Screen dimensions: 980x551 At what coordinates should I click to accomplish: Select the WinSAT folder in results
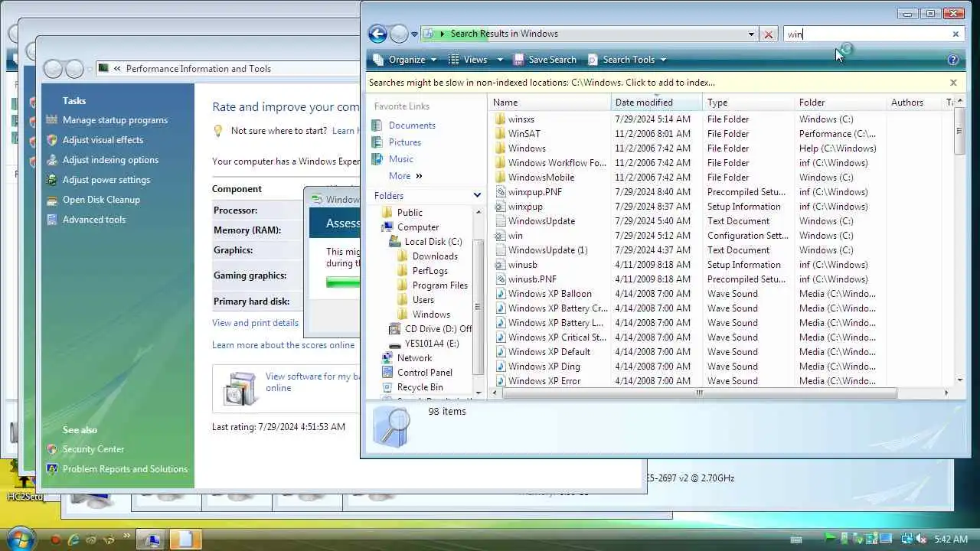[524, 134]
